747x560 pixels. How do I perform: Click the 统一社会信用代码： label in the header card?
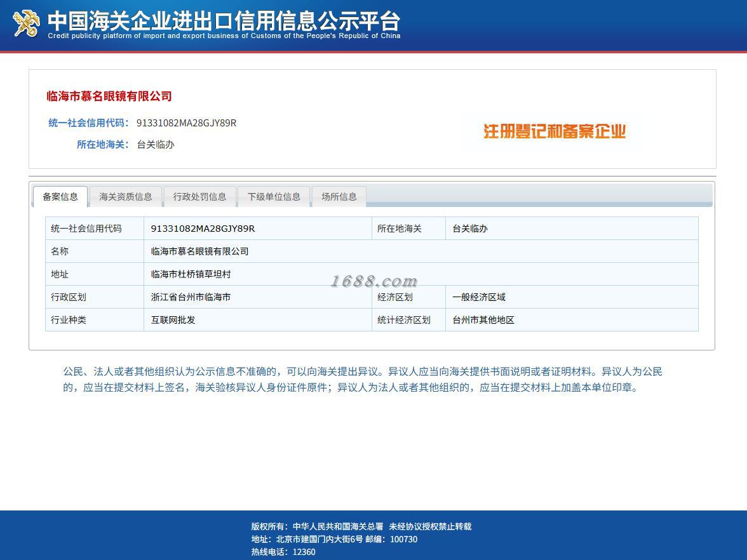tap(88, 123)
